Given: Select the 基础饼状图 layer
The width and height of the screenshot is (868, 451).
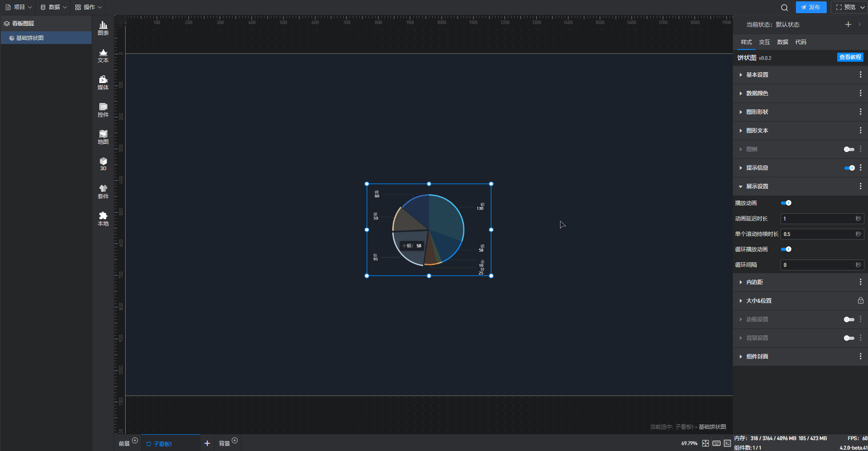Looking at the screenshot, I should pyautogui.click(x=46, y=38).
